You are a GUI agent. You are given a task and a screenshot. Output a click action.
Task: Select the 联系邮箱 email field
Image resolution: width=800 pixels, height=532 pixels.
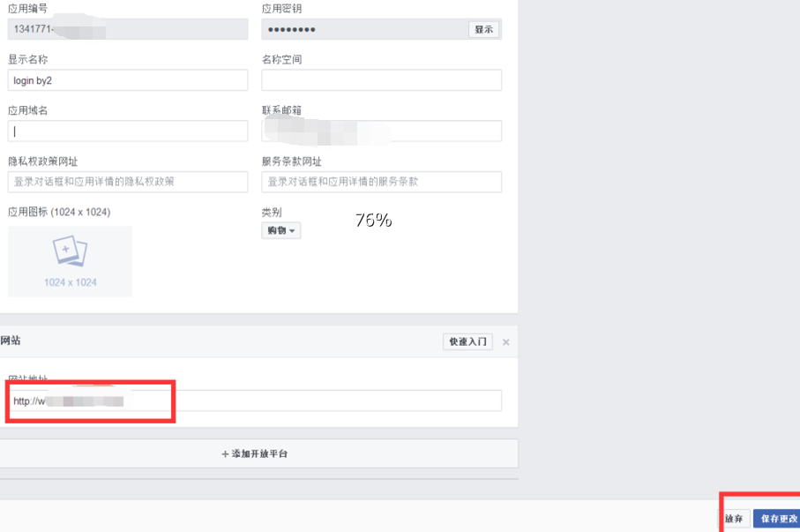(381, 131)
